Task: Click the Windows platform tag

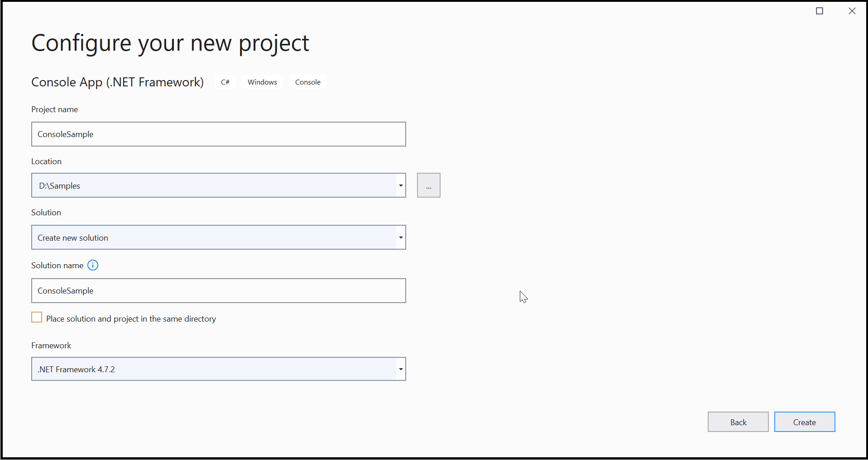Action: [x=262, y=82]
